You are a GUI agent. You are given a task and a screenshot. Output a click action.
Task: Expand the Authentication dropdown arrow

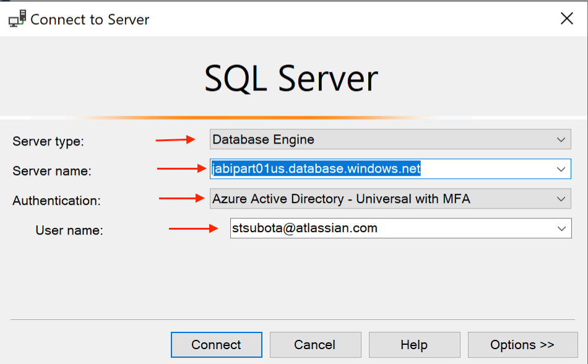pyautogui.click(x=561, y=199)
